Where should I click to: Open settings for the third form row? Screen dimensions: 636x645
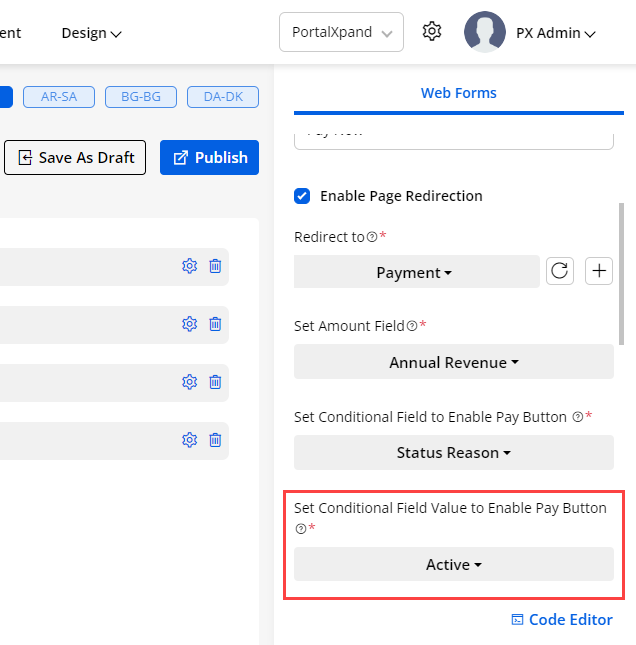pyautogui.click(x=189, y=382)
